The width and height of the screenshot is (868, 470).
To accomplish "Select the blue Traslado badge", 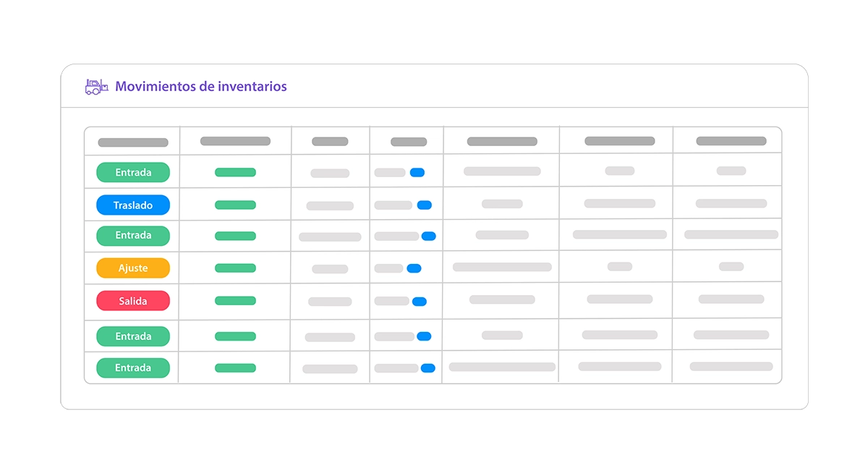I will coord(133,205).
